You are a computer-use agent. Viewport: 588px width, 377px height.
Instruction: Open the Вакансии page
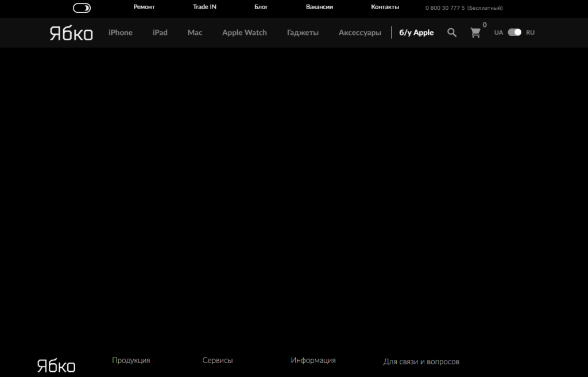[319, 7]
